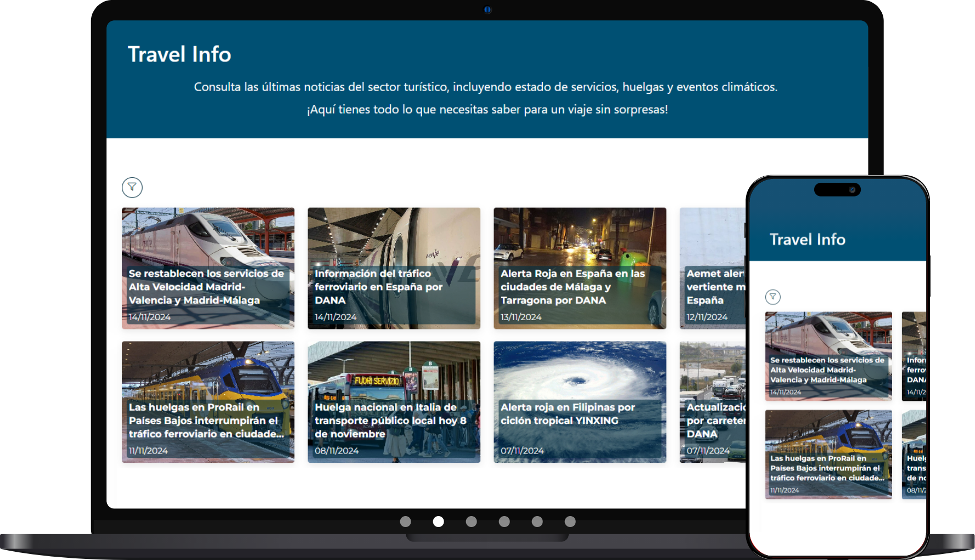Image resolution: width=975 pixels, height=560 pixels.
Task: Click the filter funnel icon on phone screen
Action: point(772,297)
